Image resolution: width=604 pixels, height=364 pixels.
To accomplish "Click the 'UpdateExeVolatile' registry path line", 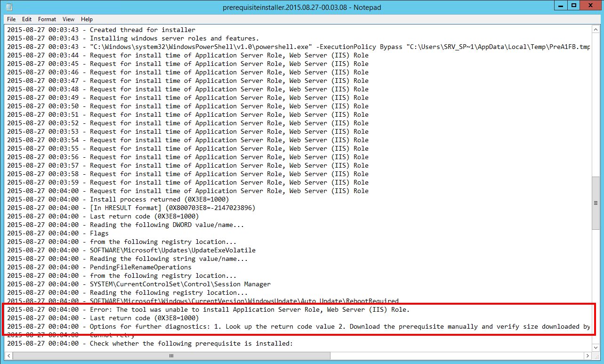I will point(131,250).
